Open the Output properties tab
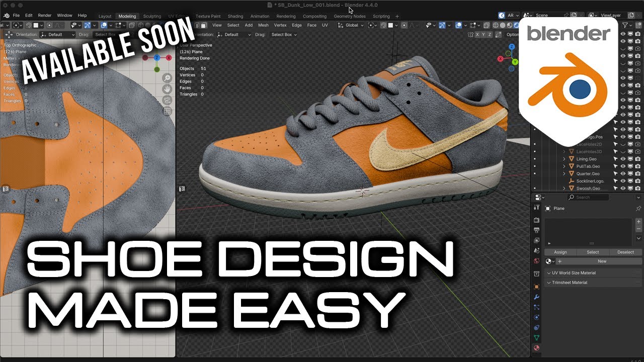 coord(536,230)
